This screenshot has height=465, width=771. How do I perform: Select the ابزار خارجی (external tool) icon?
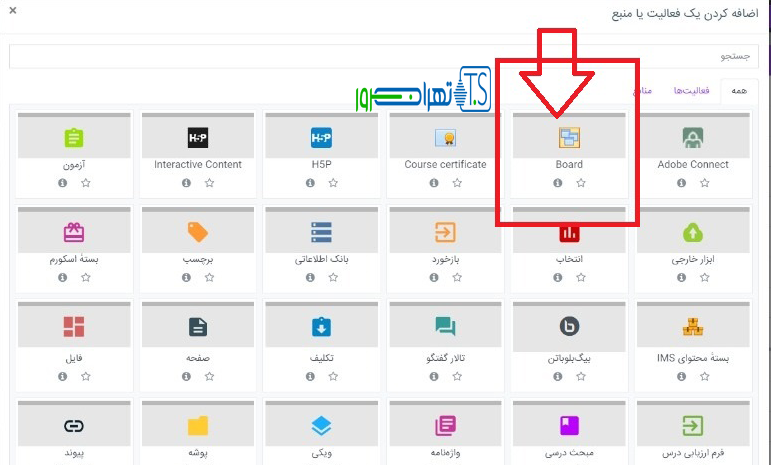[x=693, y=233]
